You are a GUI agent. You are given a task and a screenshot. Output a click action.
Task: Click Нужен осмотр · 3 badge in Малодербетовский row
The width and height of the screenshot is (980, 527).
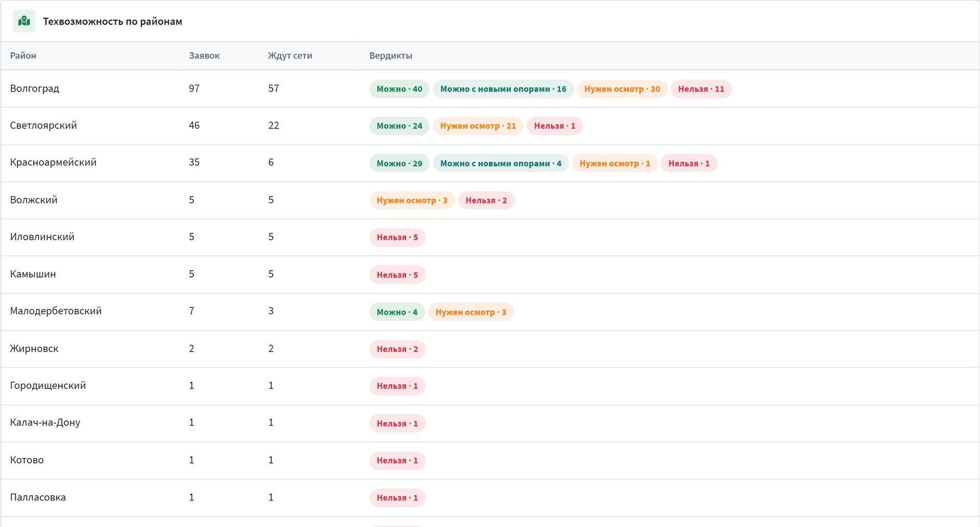471,312
